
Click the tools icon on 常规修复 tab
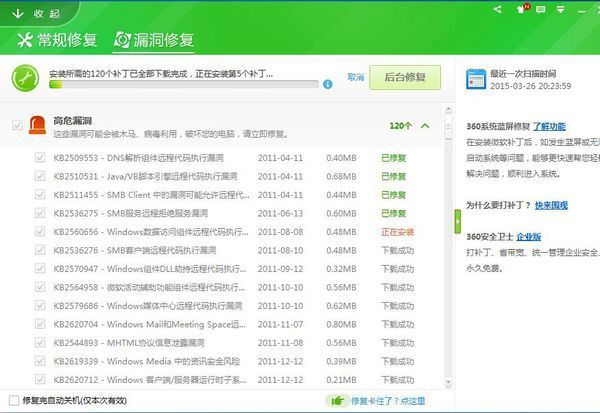(25, 40)
